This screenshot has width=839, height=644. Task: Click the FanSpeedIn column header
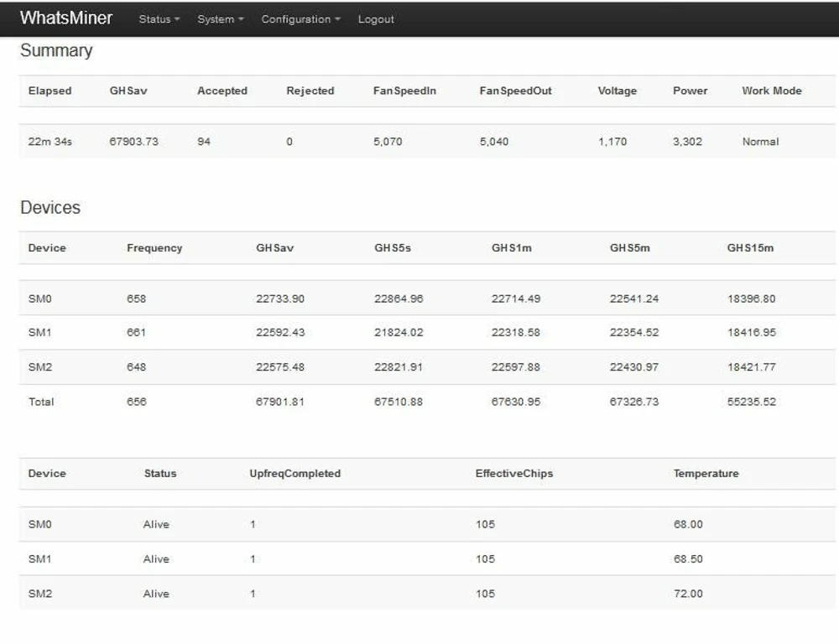click(404, 91)
